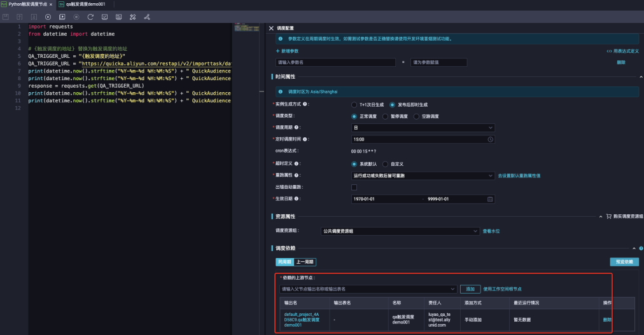
Task: Select the T+1次日生成 radio button
Action: click(354, 105)
